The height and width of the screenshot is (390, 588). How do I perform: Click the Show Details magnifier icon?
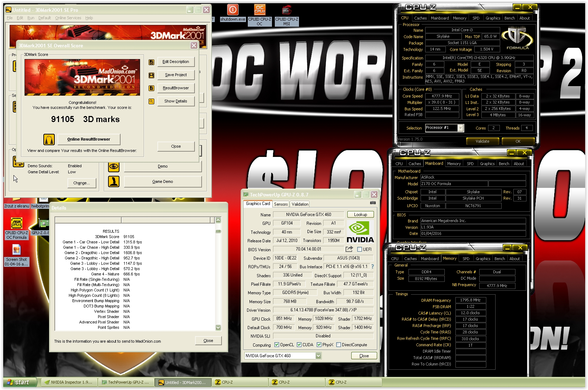click(151, 101)
